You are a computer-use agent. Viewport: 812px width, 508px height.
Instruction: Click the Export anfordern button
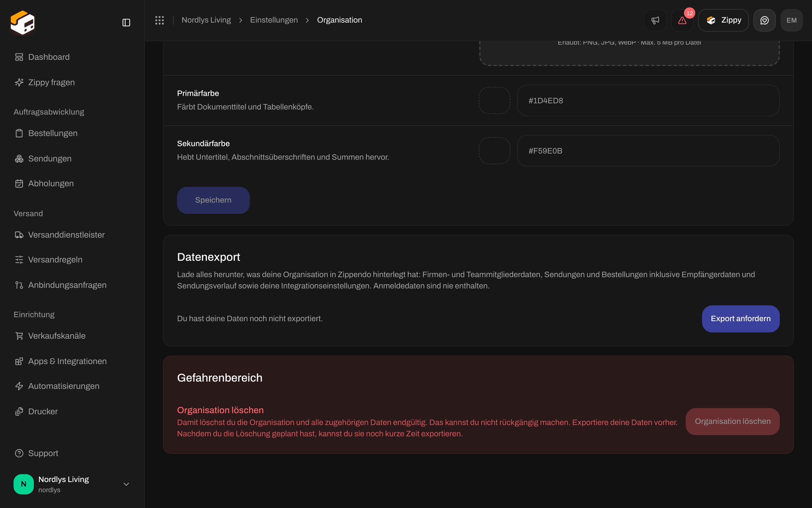[741, 319]
